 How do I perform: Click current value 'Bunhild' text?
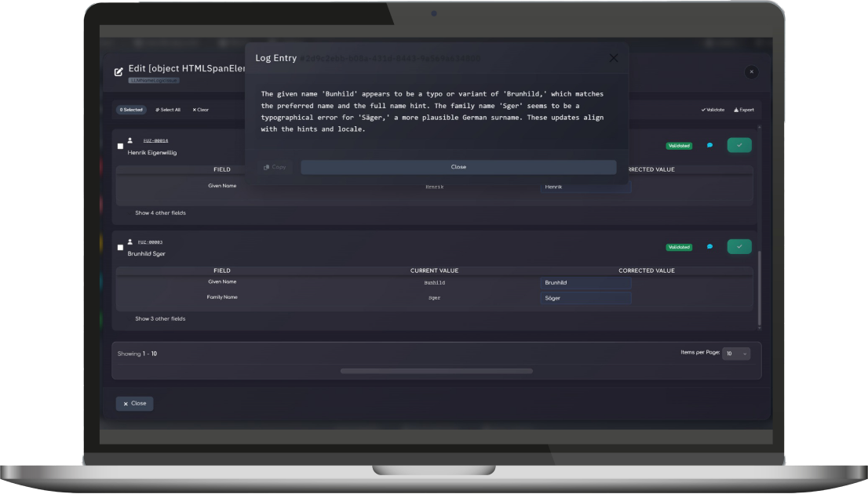[x=435, y=283]
